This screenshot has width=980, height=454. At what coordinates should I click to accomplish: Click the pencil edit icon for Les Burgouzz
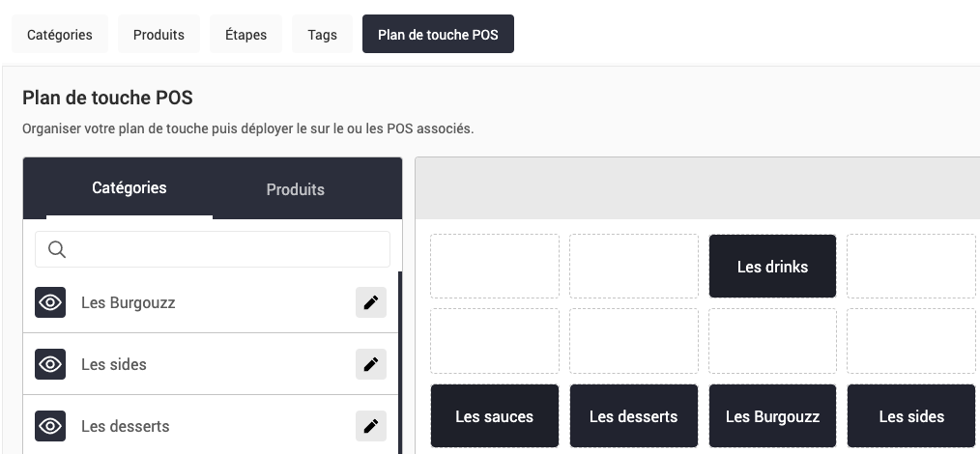[370, 302]
